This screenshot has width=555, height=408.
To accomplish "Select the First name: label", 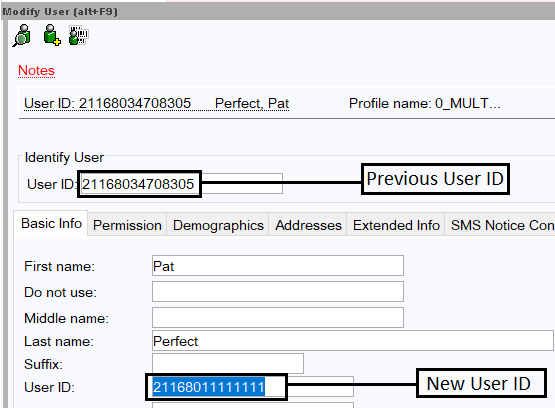I will pyautogui.click(x=59, y=266).
